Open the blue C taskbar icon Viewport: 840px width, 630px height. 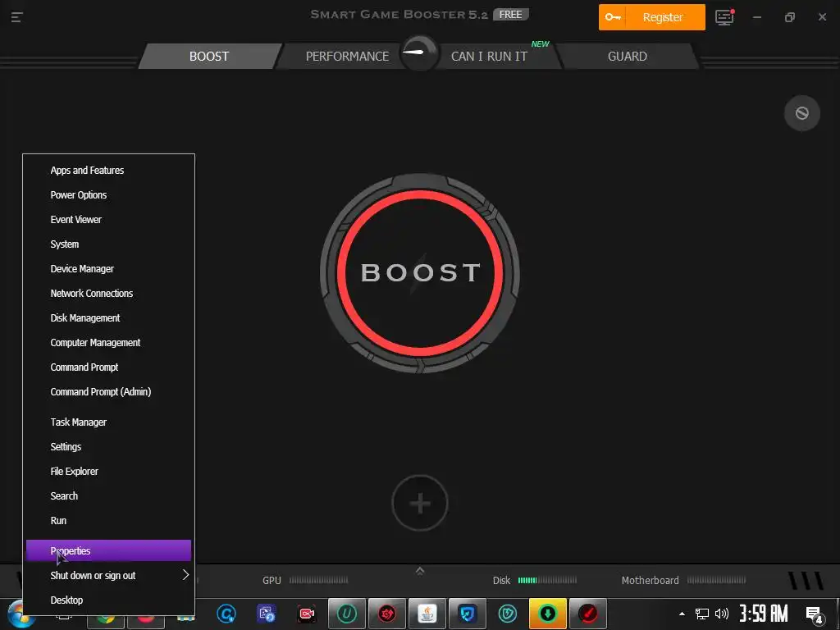(x=226, y=614)
